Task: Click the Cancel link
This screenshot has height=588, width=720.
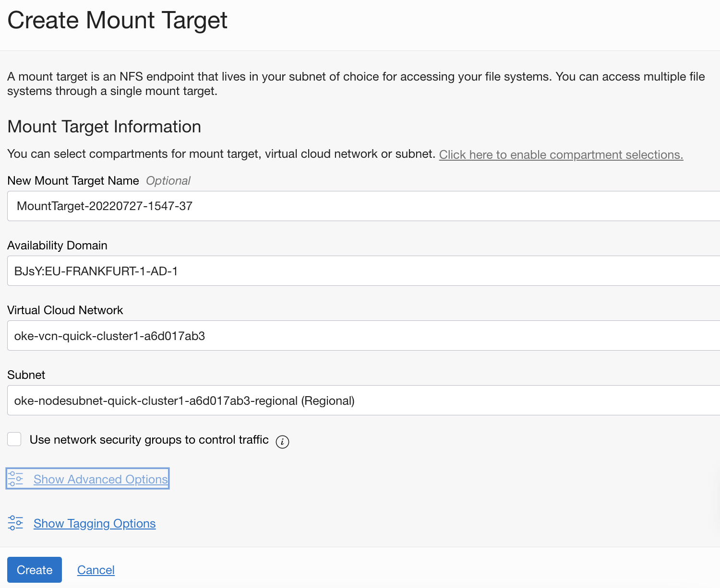Action: 96,570
